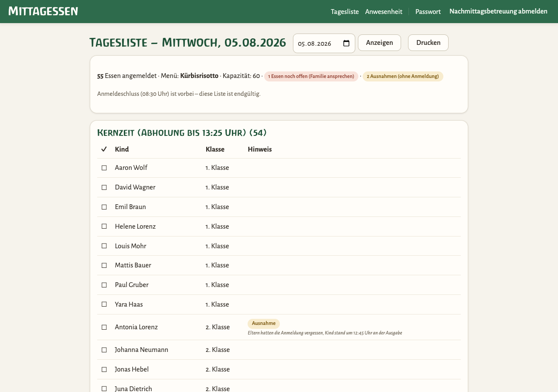The width and height of the screenshot is (558, 392).
Task: Click the Drucken button
Action: point(428,43)
